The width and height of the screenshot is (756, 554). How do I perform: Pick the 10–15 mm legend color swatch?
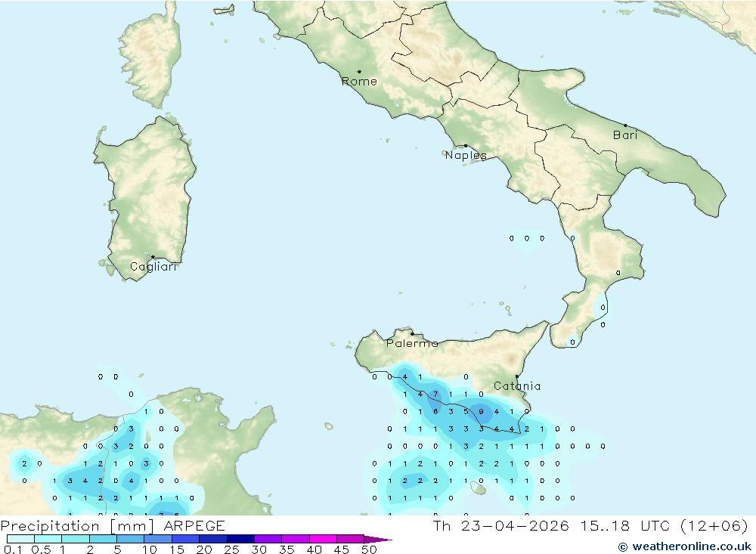158,539
